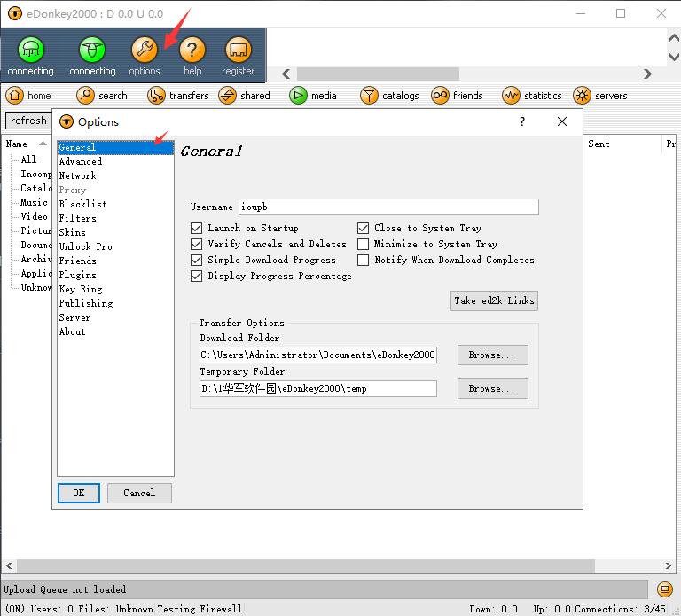The width and height of the screenshot is (681, 616).
Task: Enable Notify When Download Completes
Action: point(363,260)
